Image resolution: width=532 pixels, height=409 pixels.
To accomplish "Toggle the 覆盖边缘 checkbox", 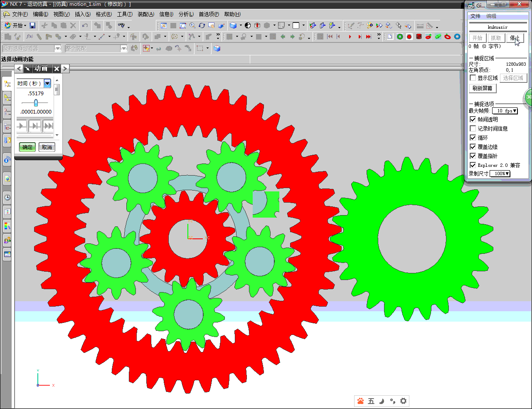I will pos(473,147).
